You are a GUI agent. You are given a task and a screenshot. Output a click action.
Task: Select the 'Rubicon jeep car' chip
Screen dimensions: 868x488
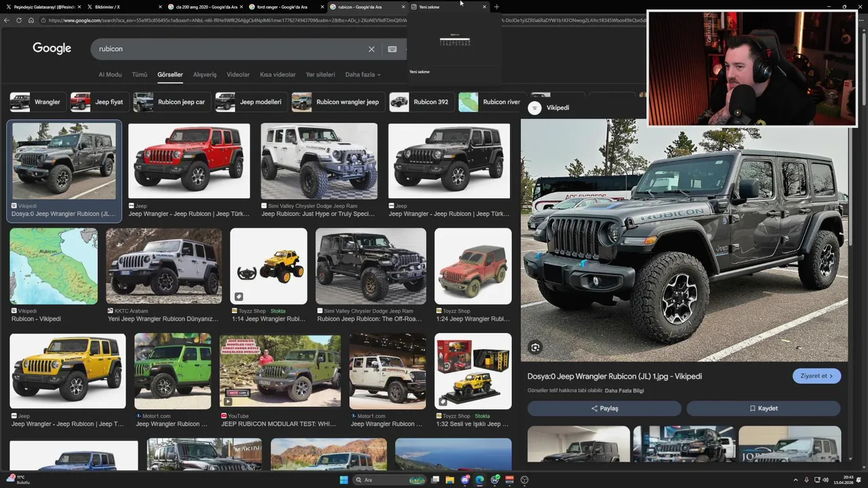coord(171,102)
